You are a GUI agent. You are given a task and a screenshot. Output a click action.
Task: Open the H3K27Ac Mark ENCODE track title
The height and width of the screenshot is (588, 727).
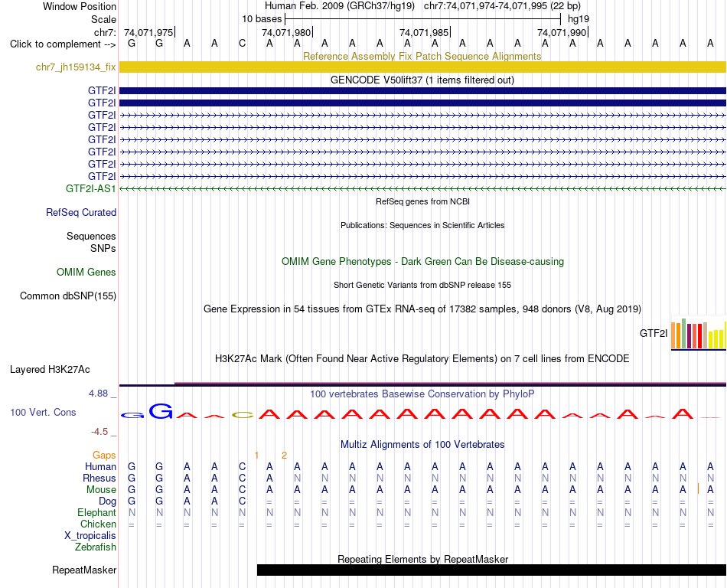422,358
